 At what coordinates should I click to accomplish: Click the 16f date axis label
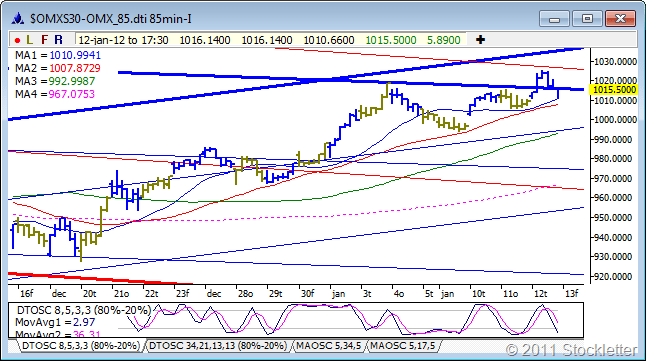point(26,293)
